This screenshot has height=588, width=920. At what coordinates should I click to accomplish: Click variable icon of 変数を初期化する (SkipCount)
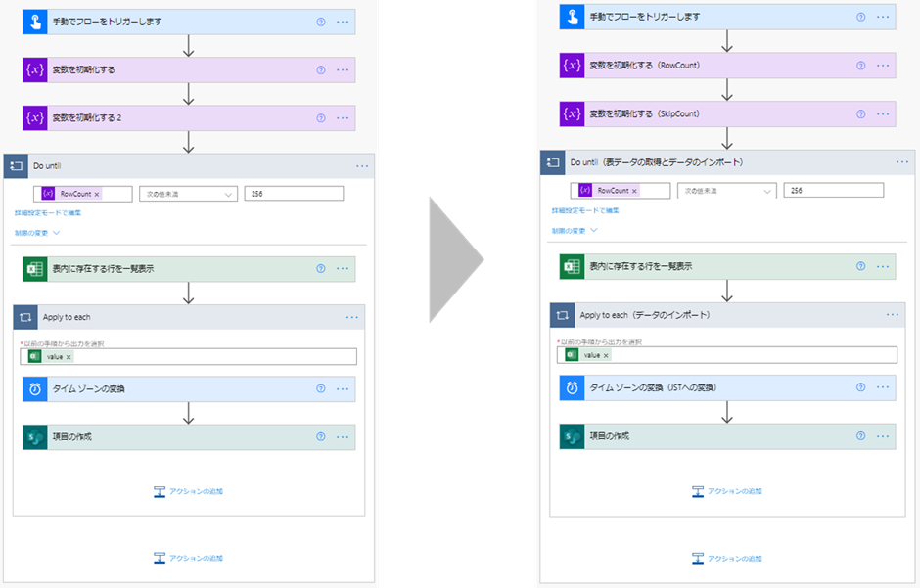pos(573,114)
